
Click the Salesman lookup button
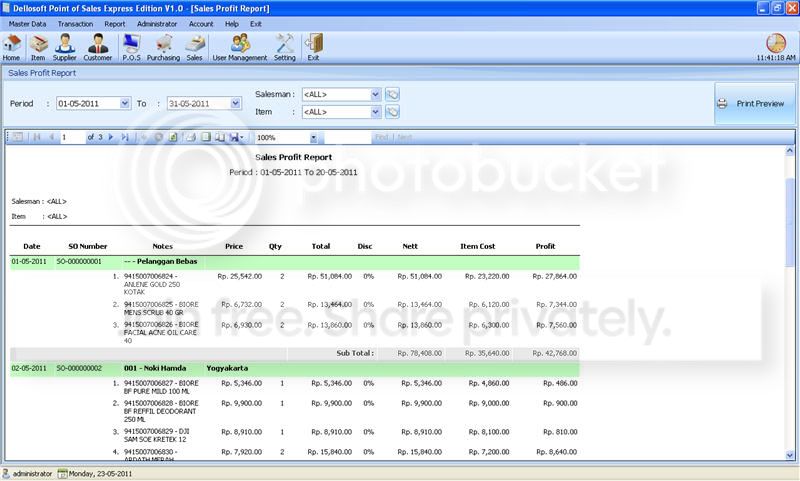click(392, 94)
